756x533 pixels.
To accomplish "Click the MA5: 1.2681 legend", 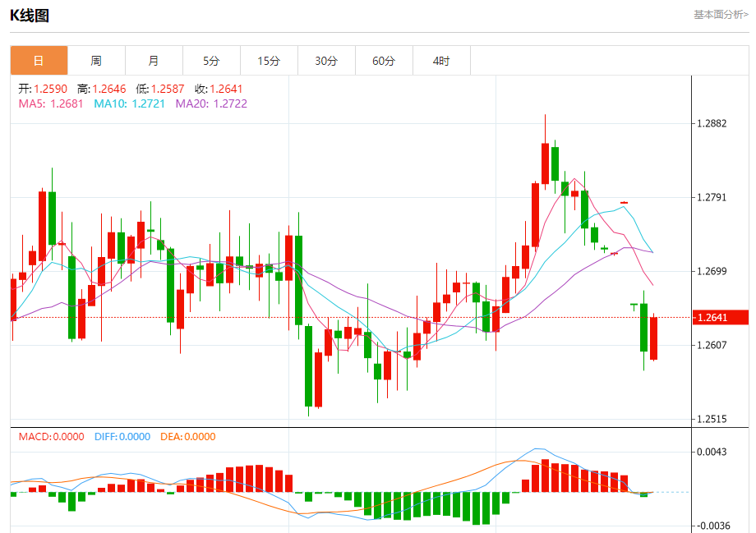I will tap(51, 103).
